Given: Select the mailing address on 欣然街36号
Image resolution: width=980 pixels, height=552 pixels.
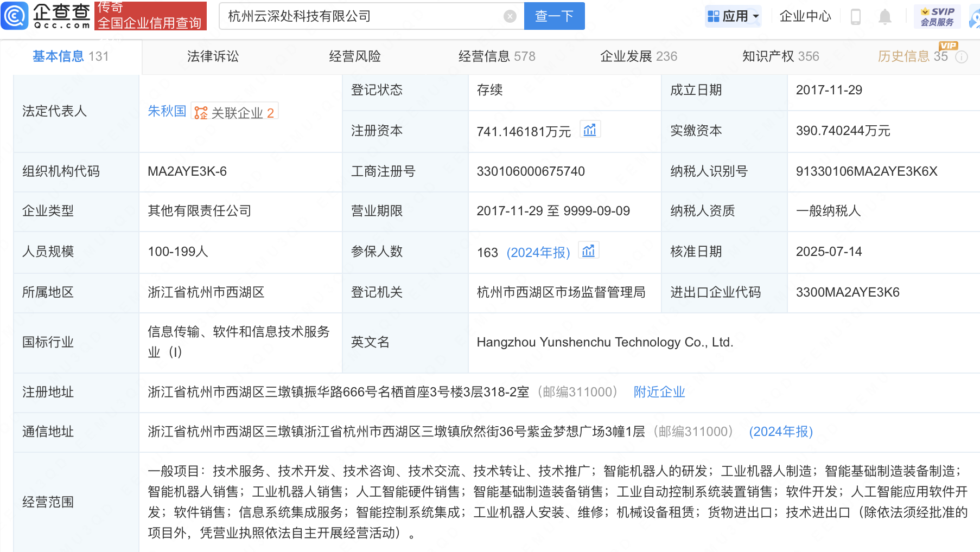Looking at the screenshot, I should pyautogui.click(x=397, y=432).
